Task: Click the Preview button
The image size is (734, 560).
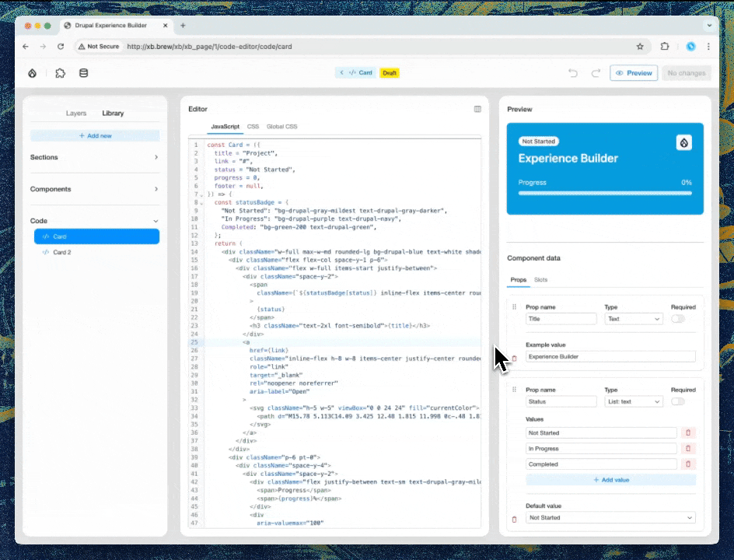Action: pos(633,73)
